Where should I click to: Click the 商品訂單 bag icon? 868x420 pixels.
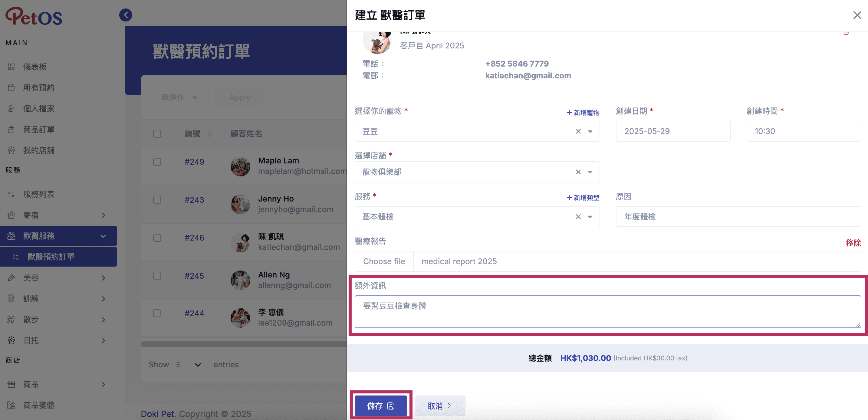12,129
